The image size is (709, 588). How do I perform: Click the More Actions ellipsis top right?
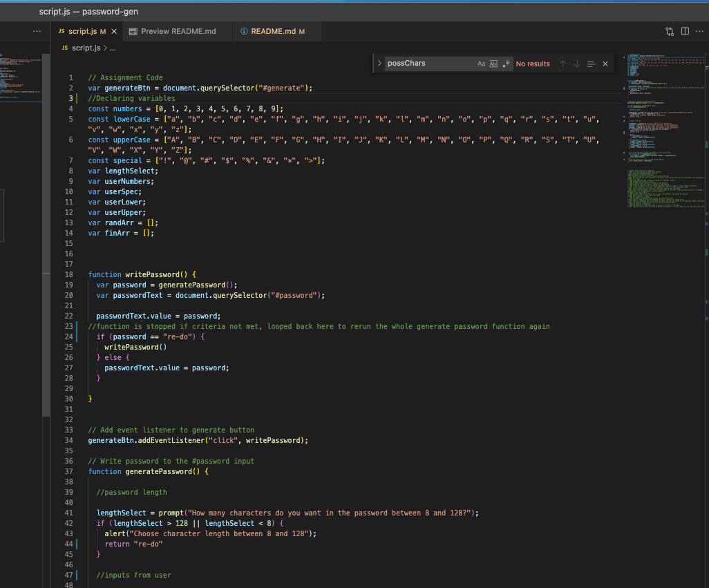699,31
